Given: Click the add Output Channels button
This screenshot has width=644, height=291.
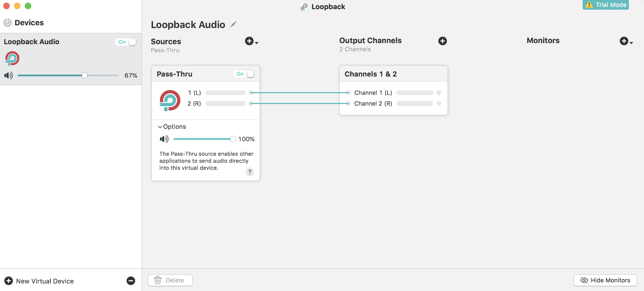Looking at the screenshot, I should click(x=443, y=40).
